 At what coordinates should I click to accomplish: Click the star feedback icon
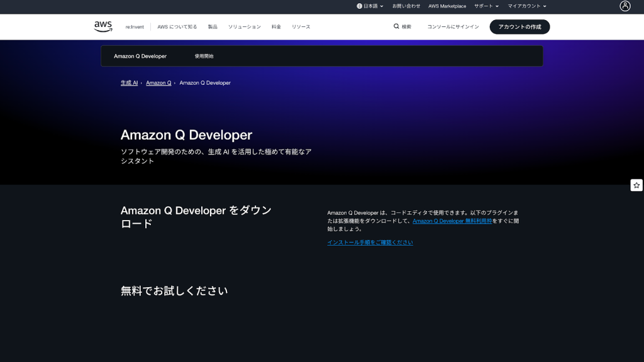pos(636,185)
